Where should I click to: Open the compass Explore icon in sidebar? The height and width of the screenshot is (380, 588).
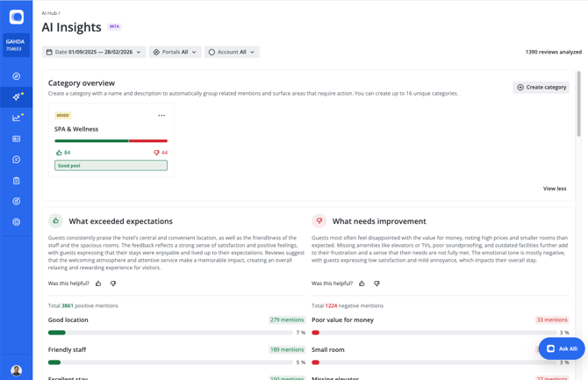(16, 76)
